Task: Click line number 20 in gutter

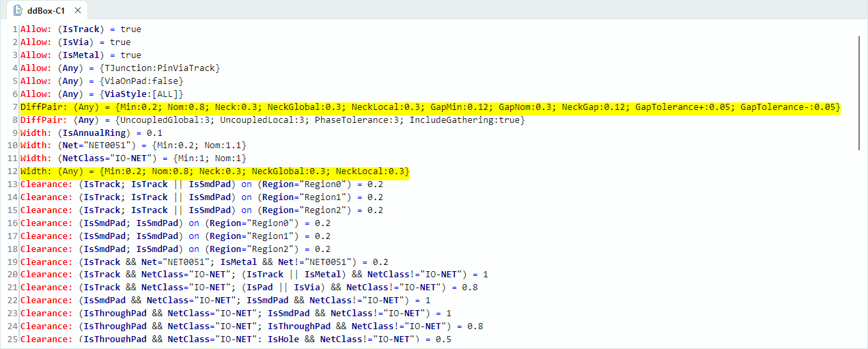Action: [12, 275]
